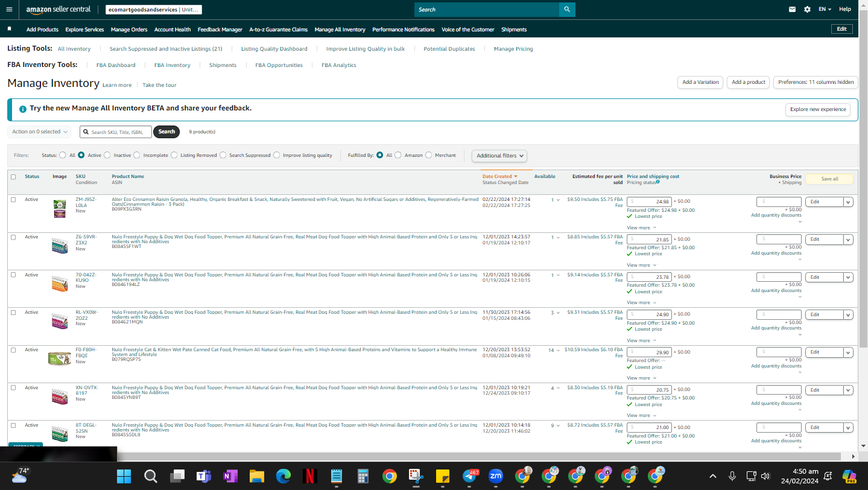868x490 pixels.
Task: Tick the select-all checkbox in table header
Action: pos(13,177)
